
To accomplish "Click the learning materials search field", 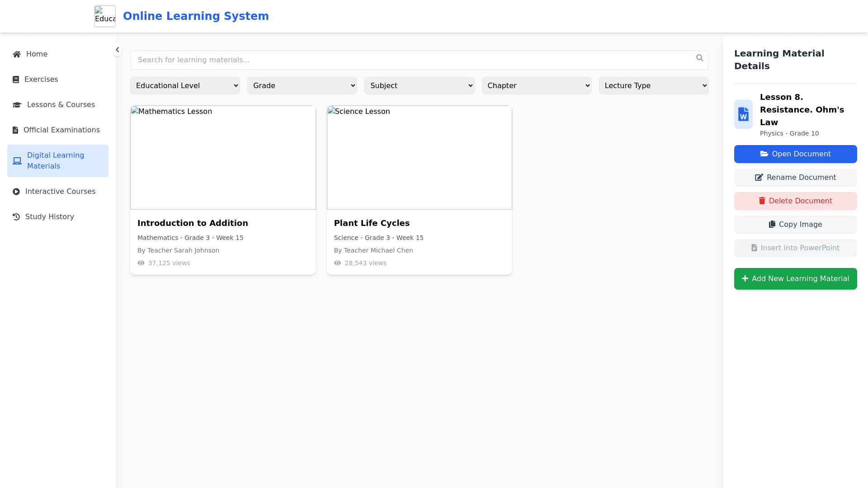I will (411, 60).
